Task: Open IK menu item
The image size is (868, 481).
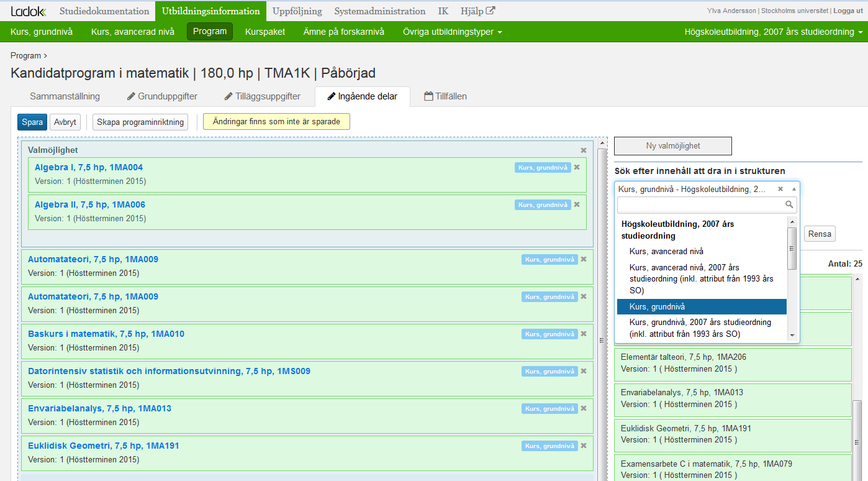Action: tap(443, 11)
